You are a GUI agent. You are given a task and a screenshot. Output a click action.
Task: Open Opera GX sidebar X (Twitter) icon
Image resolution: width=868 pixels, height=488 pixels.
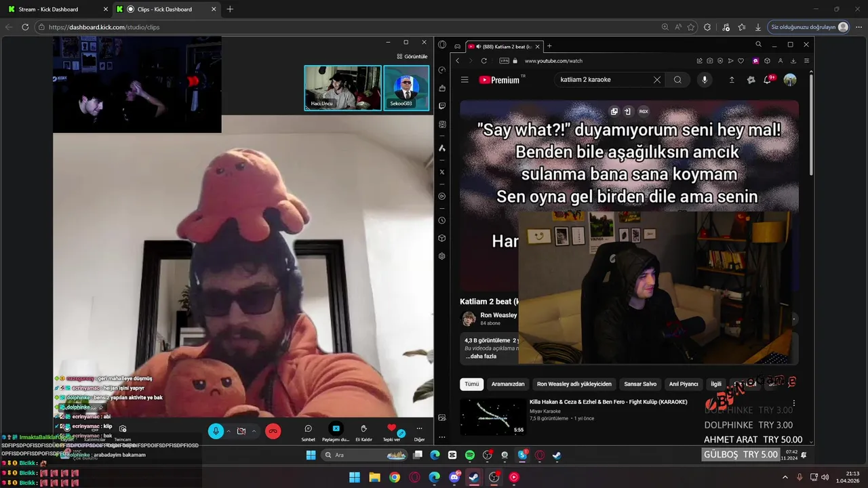442,172
